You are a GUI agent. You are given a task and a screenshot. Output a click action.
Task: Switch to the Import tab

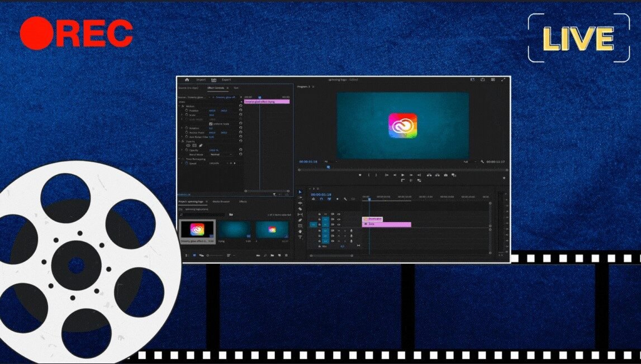click(201, 80)
